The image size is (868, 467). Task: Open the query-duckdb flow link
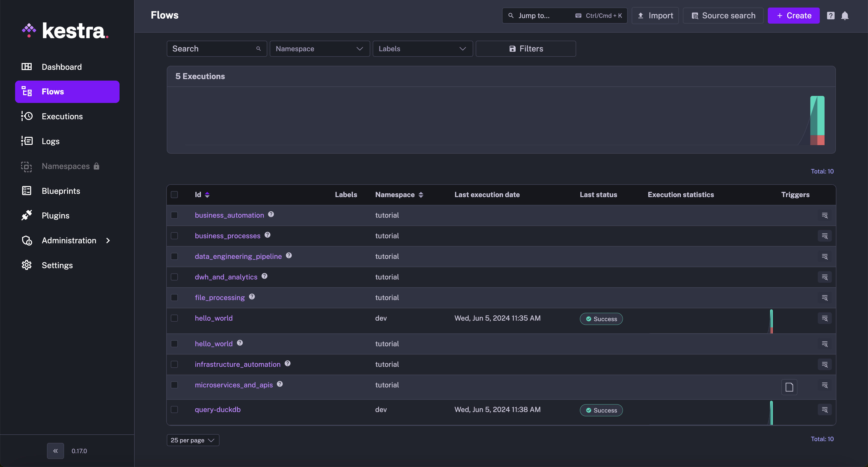pos(218,410)
